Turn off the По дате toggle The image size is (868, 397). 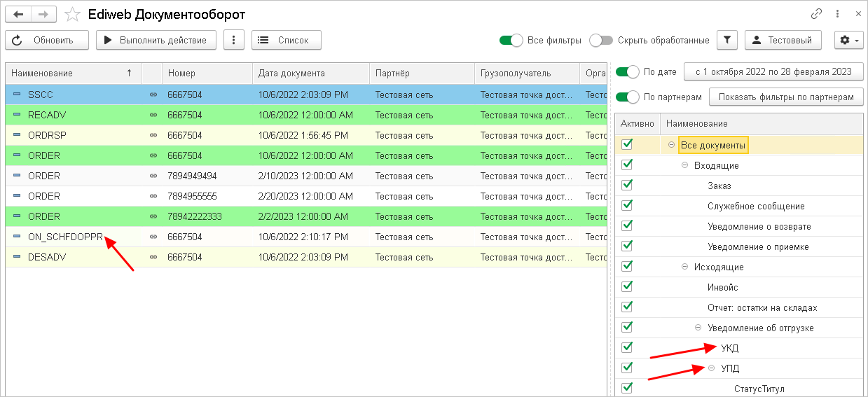click(627, 71)
